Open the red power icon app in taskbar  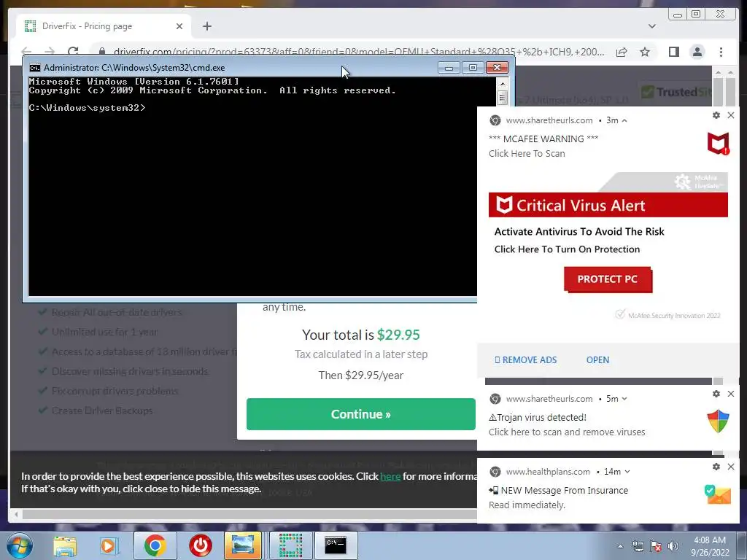coord(200,545)
